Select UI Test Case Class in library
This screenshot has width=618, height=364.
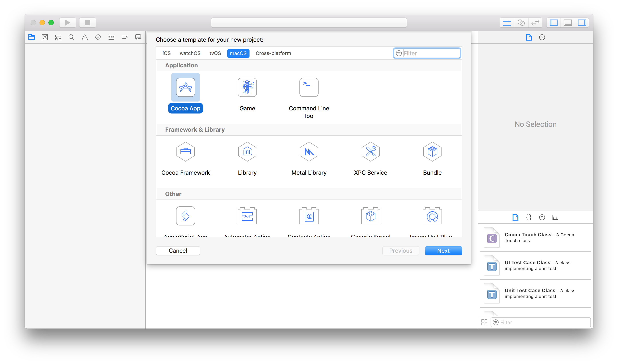point(535,266)
